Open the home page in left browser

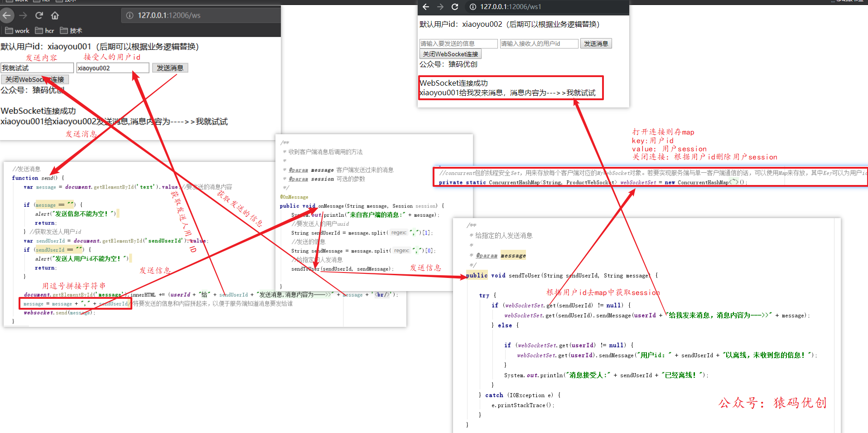click(x=55, y=15)
